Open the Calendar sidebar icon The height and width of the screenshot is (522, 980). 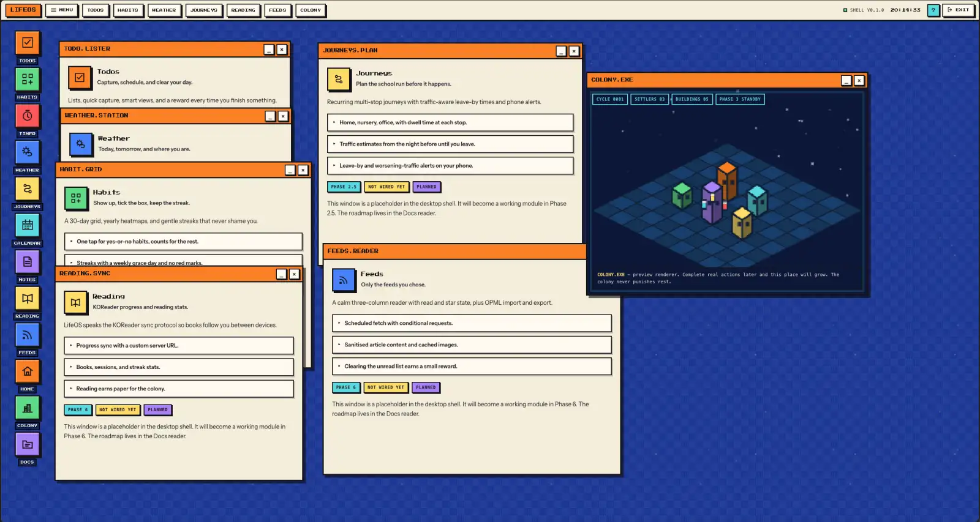click(x=28, y=225)
